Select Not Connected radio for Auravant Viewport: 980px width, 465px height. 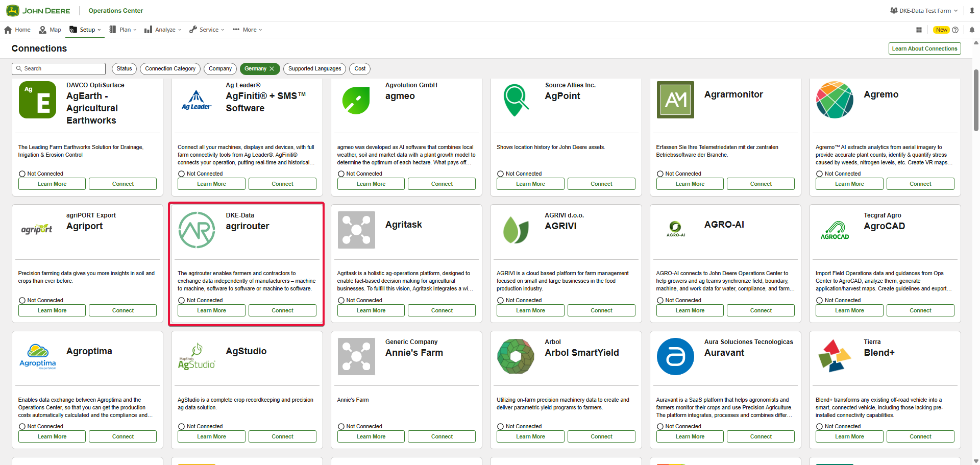tap(660, 427)
